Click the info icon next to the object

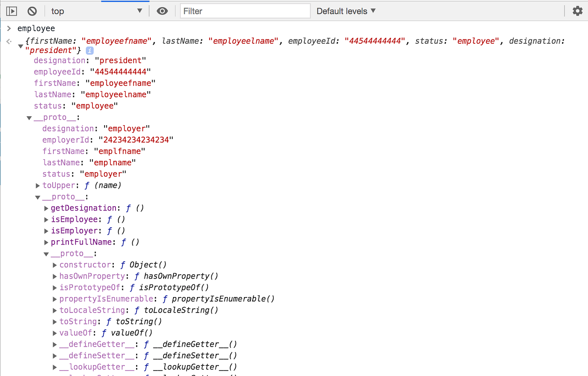click(x=89, y=50)
